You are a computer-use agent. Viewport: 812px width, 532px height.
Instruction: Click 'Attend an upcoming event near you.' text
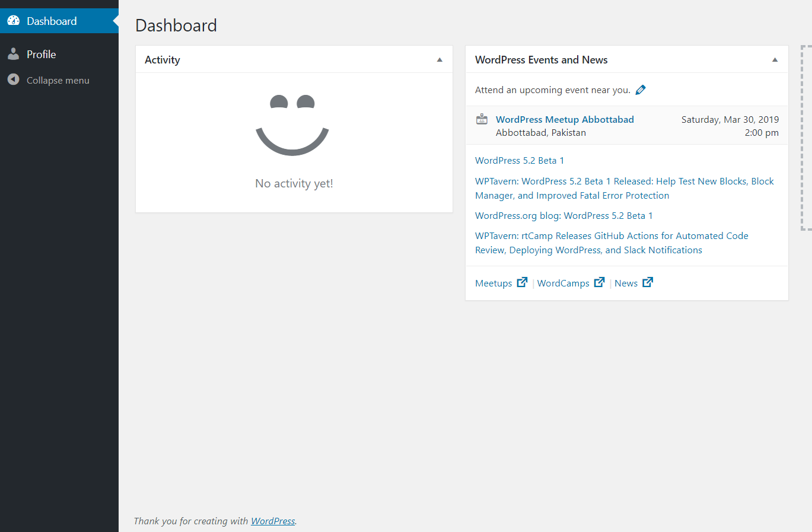pos(553,90)
